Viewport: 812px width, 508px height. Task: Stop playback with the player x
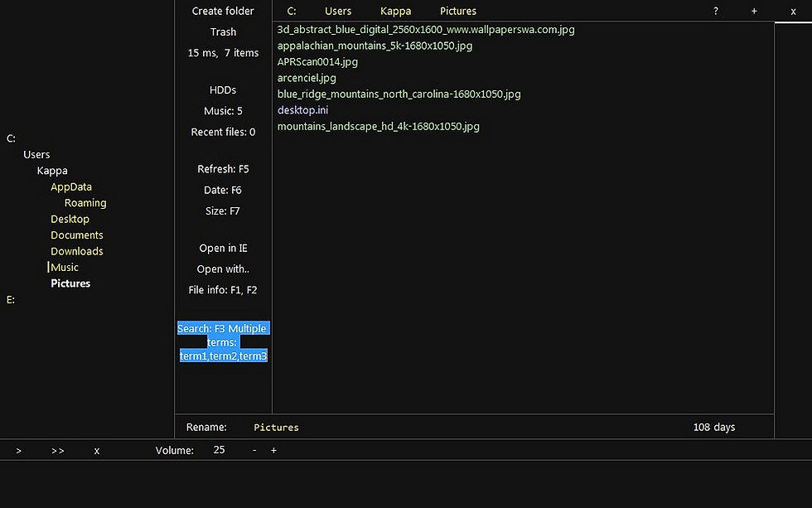tap(96, 451)
